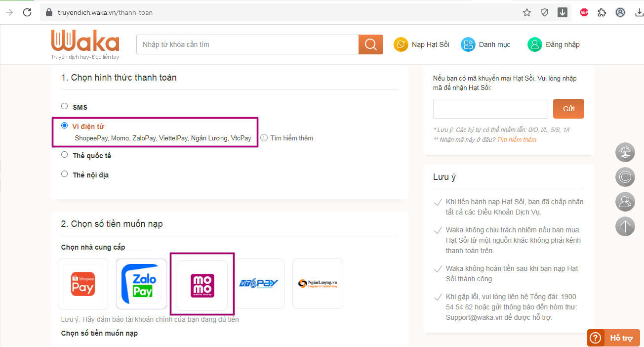
Task: Choose the NganLuong.vn provider logo
Action: pos(318,283)
